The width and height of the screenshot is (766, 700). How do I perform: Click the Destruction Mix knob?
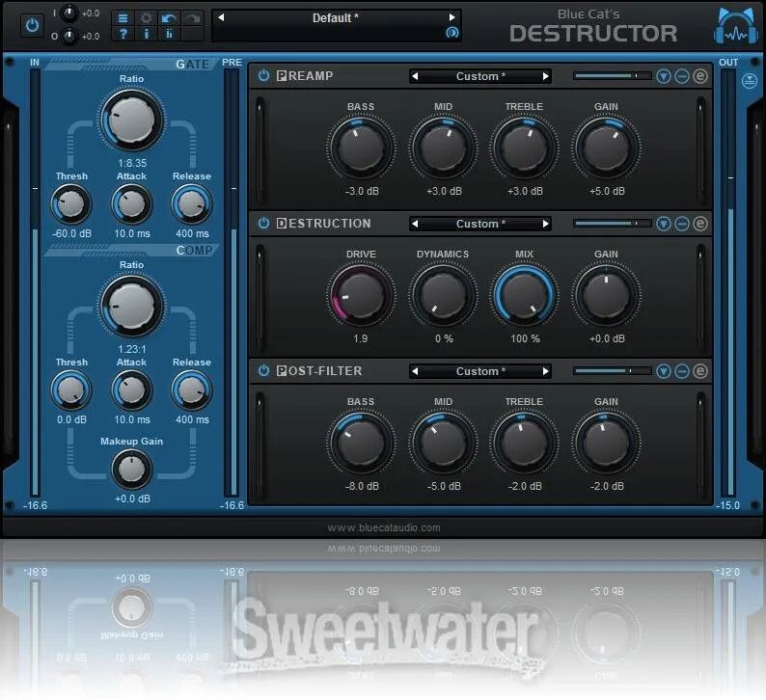524,294
